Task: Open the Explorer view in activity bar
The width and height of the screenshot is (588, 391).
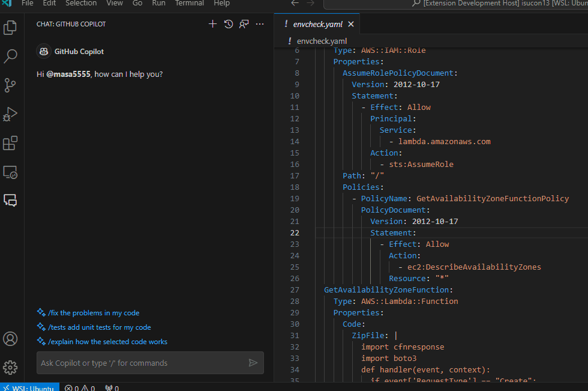Action: click(x=10, y=28)
